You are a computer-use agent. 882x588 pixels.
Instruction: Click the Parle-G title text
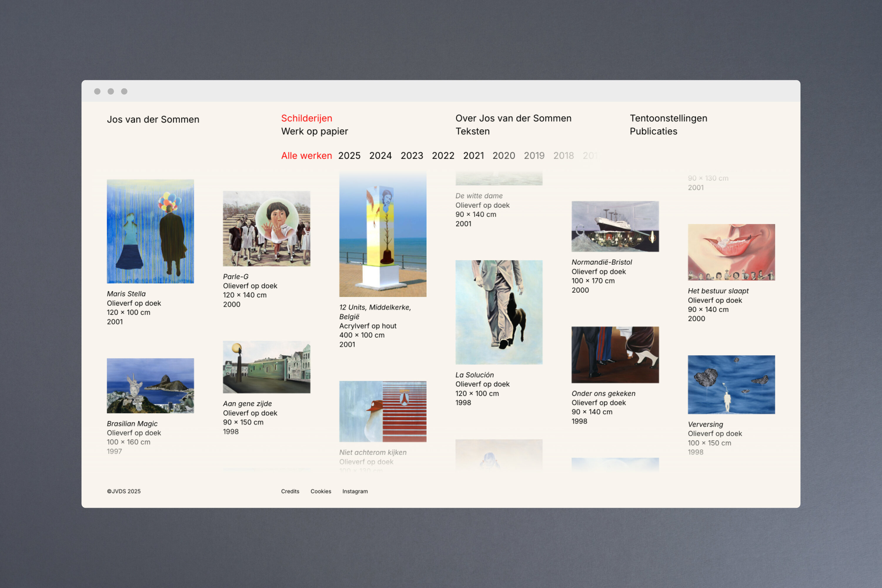pyautogui.click(x=235, y=276)
